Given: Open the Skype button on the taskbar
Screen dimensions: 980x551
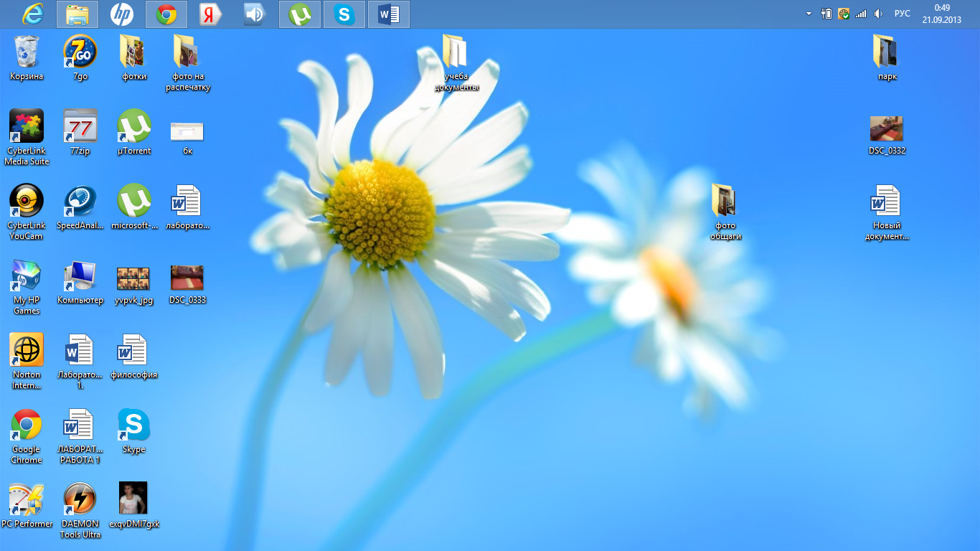Looking at the screenshot, I should 344,14.
